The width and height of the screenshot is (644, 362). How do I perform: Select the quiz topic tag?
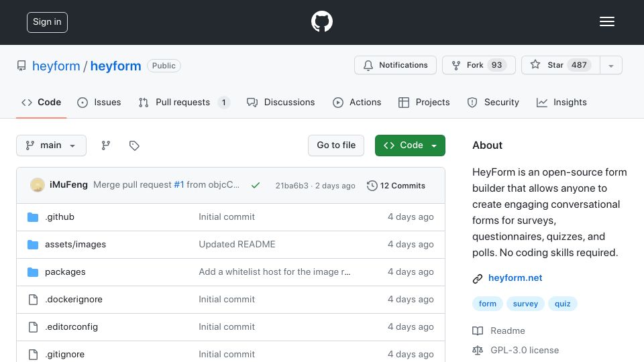pos(563,304)
